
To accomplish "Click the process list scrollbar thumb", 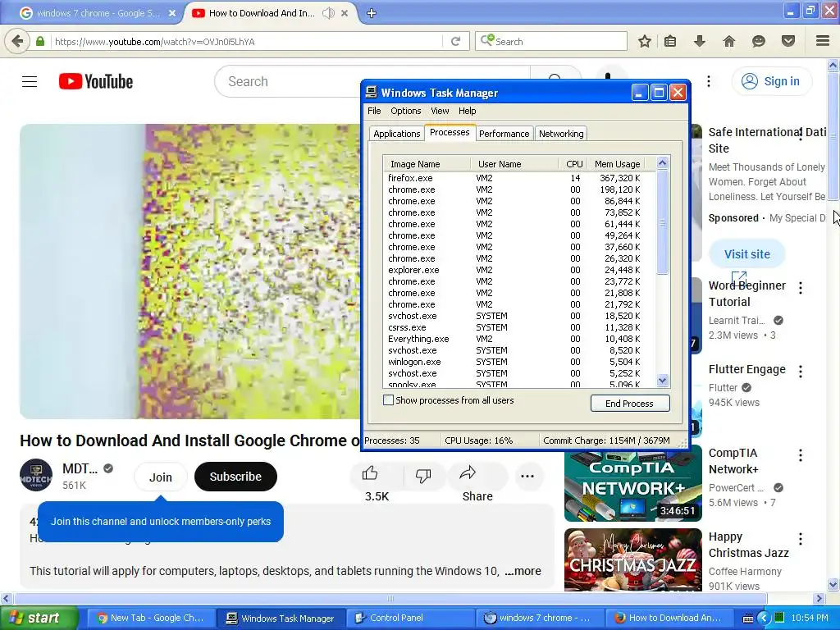I will [662, 222].
